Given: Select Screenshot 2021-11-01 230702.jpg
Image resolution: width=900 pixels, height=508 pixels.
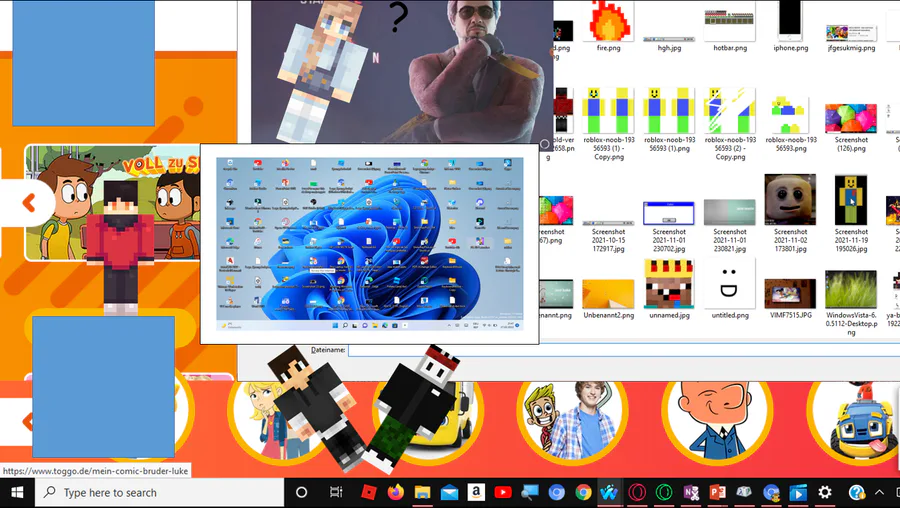Looking at the screenshot, I should (669, 227).
